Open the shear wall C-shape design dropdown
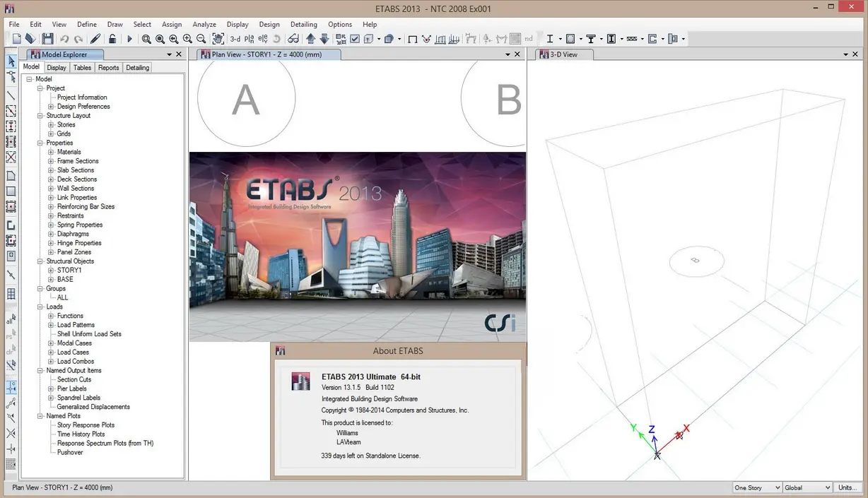The height and width of the screenshot is (498, 868). point(663,39)
